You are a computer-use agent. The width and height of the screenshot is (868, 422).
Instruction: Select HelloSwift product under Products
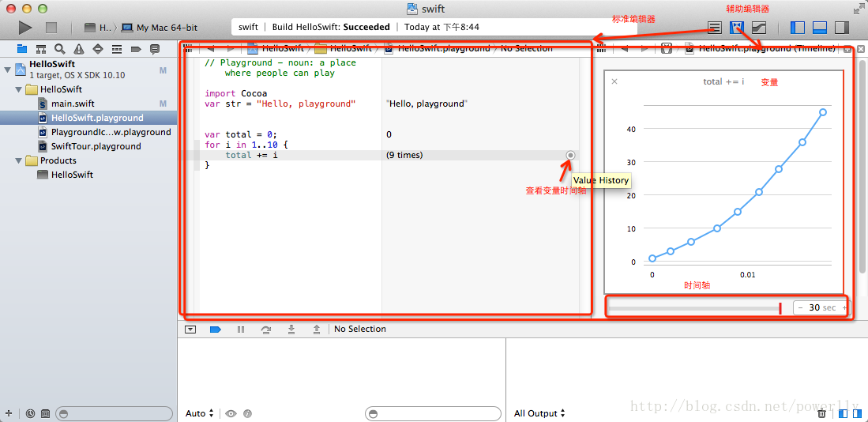point(65,175)
